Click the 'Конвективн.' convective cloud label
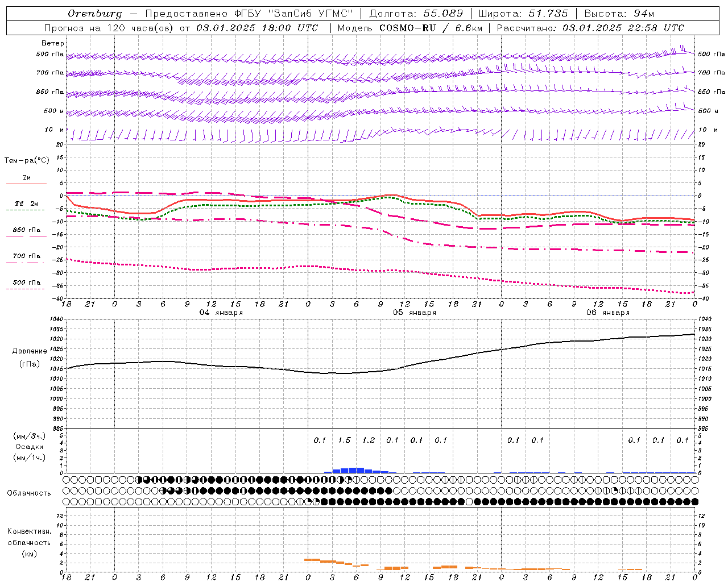This screenshot has width=728, height=582. pyautogui.click(x=30, y=531)
